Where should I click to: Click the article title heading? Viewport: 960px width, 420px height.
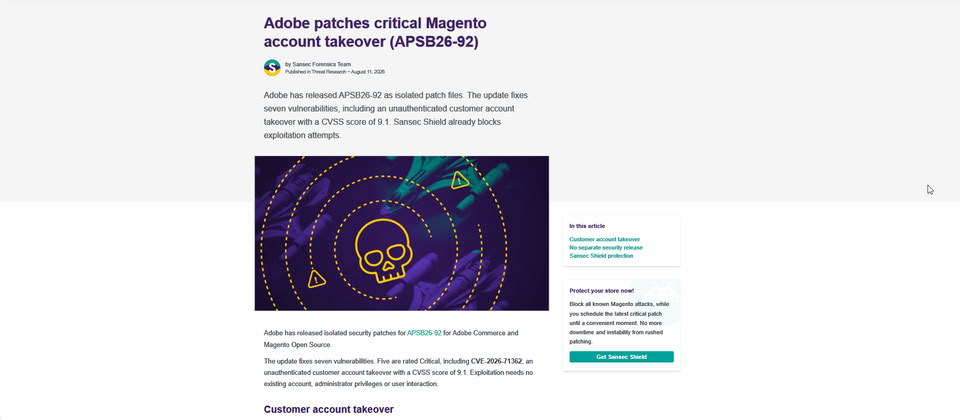tap(375, 32)
